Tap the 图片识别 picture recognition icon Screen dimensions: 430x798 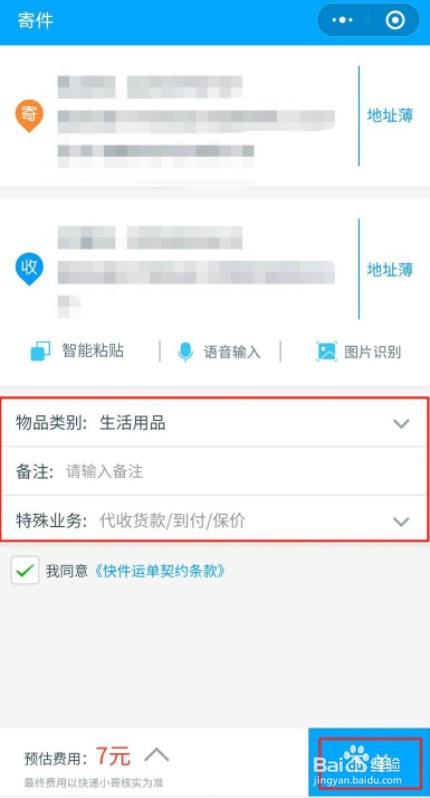327,351
